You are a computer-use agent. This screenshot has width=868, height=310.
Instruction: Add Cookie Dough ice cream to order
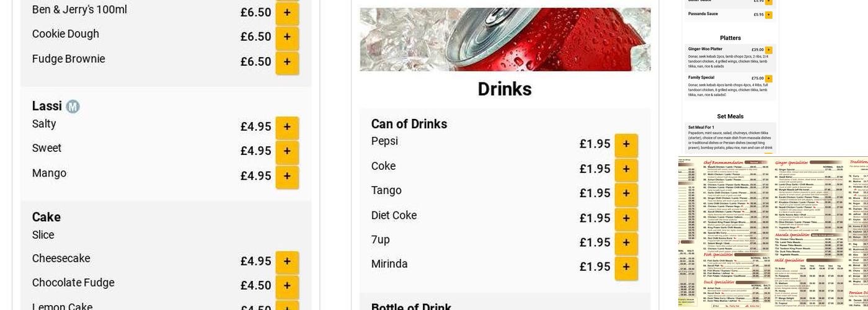(x=287, y=37)
